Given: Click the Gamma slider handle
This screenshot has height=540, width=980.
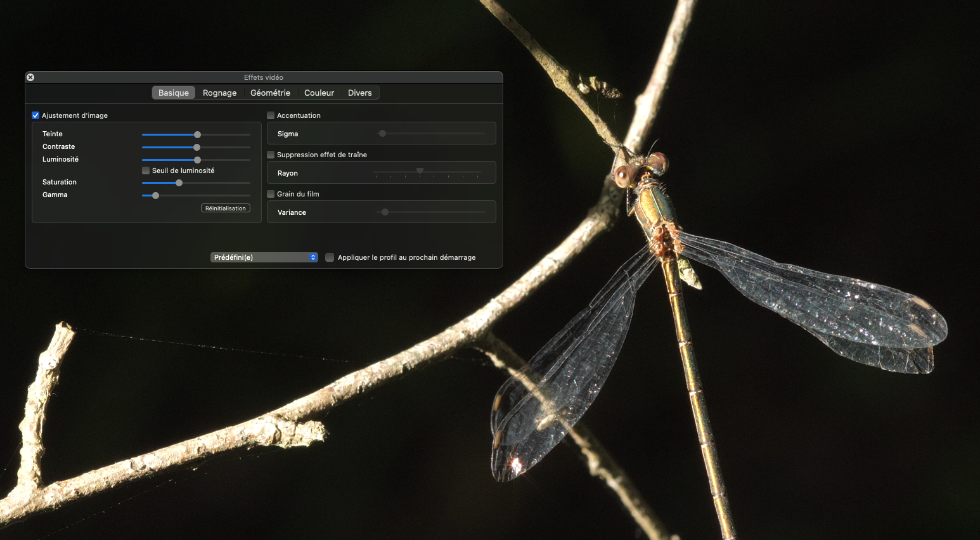Looking at the screenshot, I should (155, 195).
